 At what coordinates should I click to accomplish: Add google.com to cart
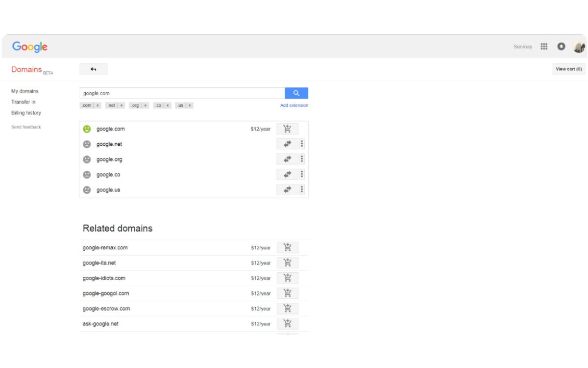click(x=288, y=129)
